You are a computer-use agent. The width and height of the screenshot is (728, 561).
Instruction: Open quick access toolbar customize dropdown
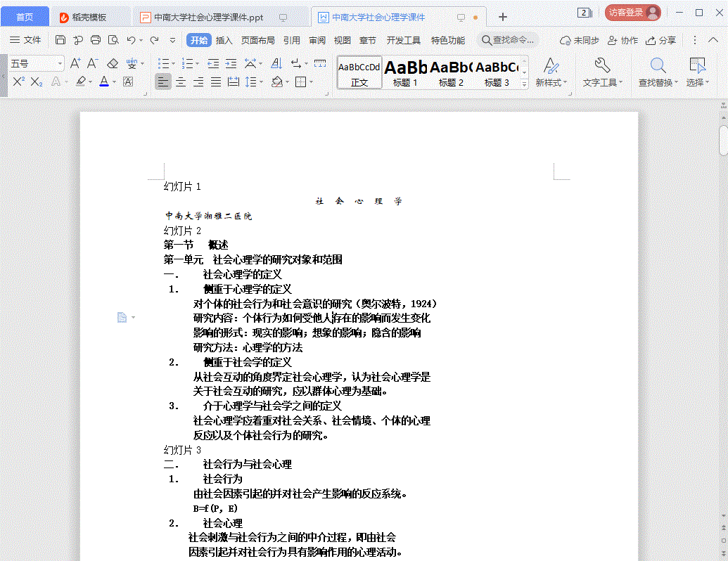click(172, 40)
